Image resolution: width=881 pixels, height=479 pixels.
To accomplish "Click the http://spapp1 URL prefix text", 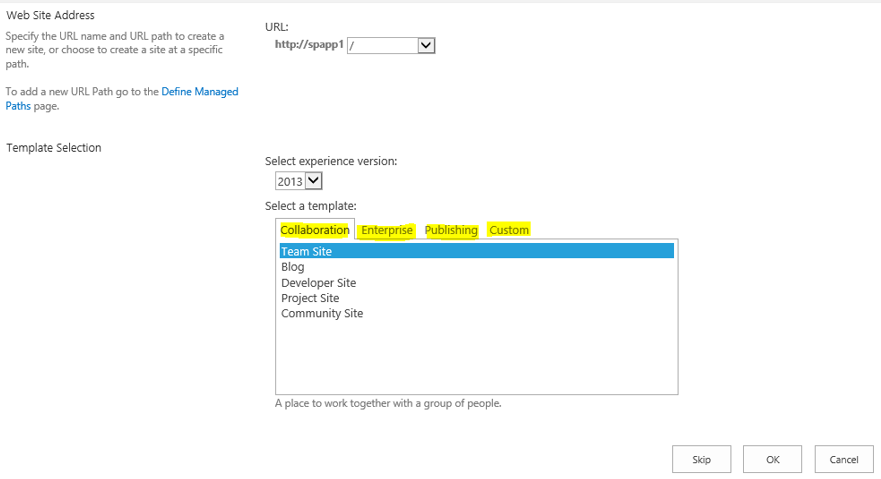I will [x=309, y=45].
